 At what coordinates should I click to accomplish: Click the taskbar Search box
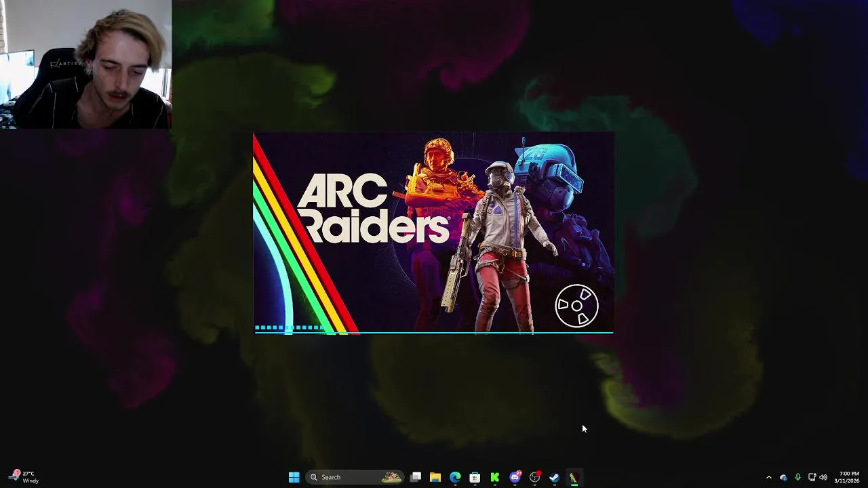[x=355, y=477]
